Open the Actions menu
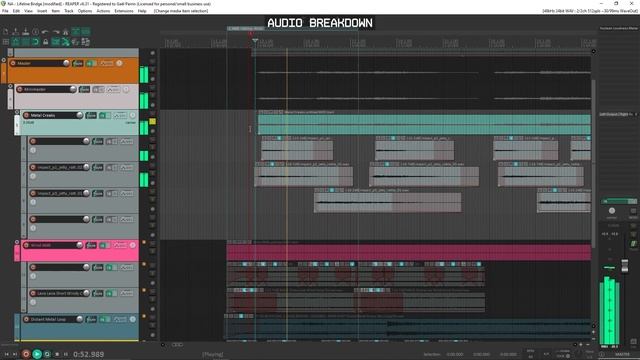 click(x=103, y=11)
